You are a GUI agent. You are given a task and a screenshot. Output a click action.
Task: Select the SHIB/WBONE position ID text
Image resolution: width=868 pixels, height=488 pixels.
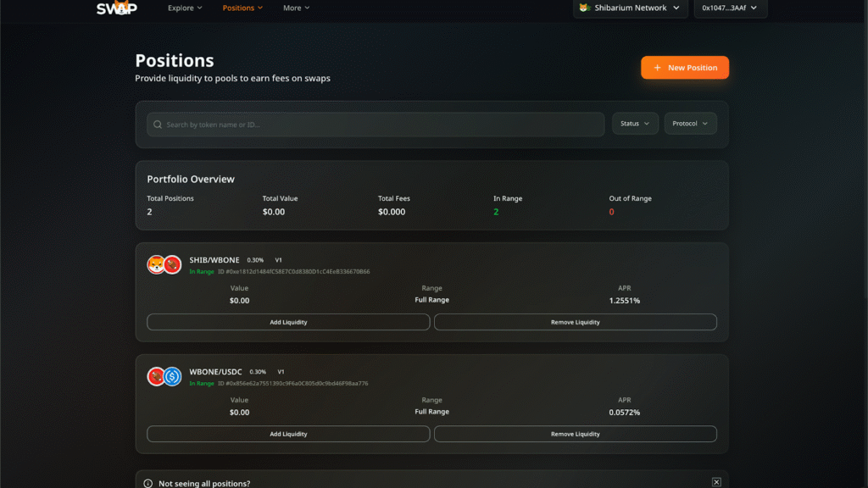[x=294, y=272]
